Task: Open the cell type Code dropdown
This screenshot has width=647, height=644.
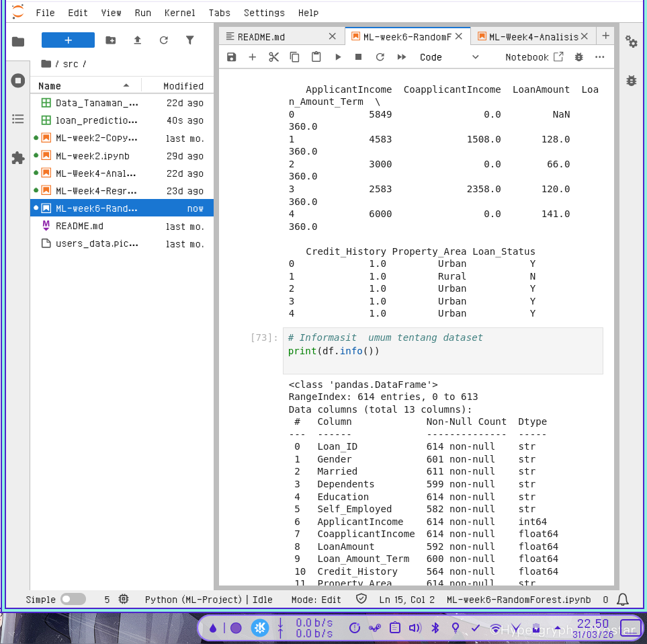Action: [x=449, y=57]
